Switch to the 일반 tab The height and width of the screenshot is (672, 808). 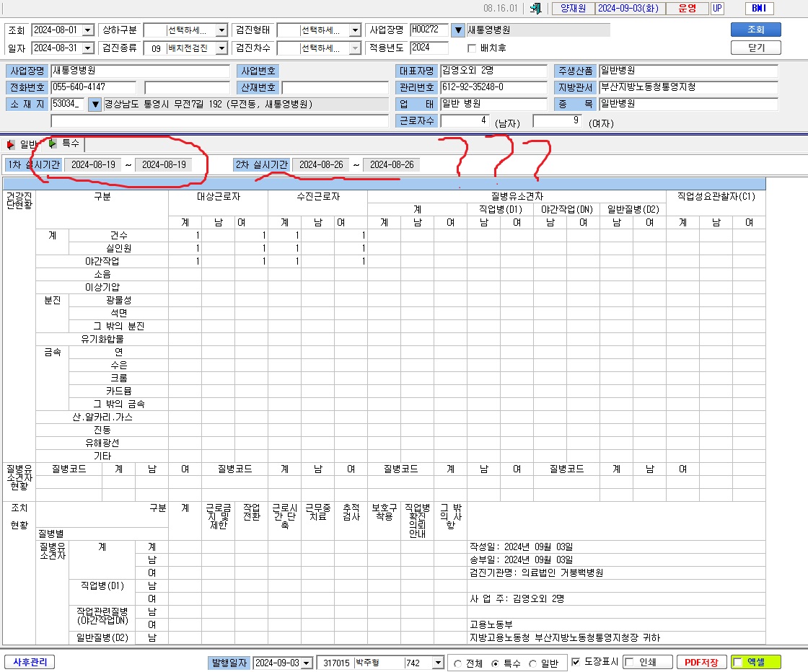pyautogui.click(x=23, y=145)
